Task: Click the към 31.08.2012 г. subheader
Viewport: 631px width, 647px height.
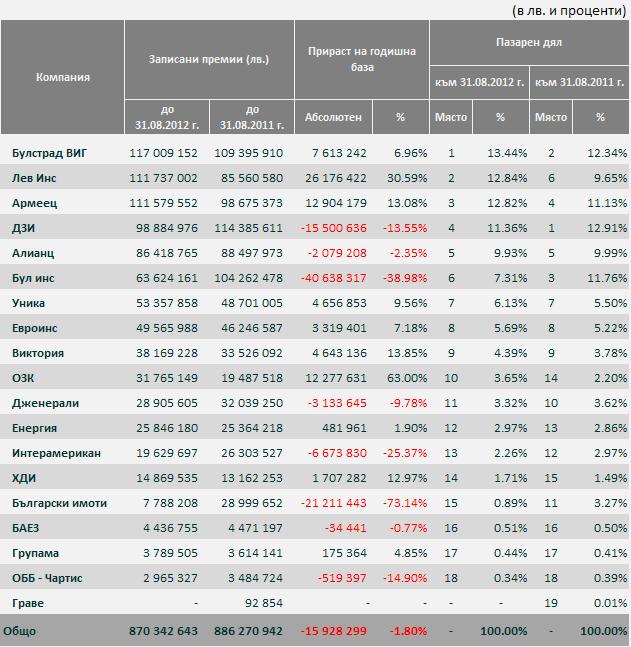Action: 480,82
